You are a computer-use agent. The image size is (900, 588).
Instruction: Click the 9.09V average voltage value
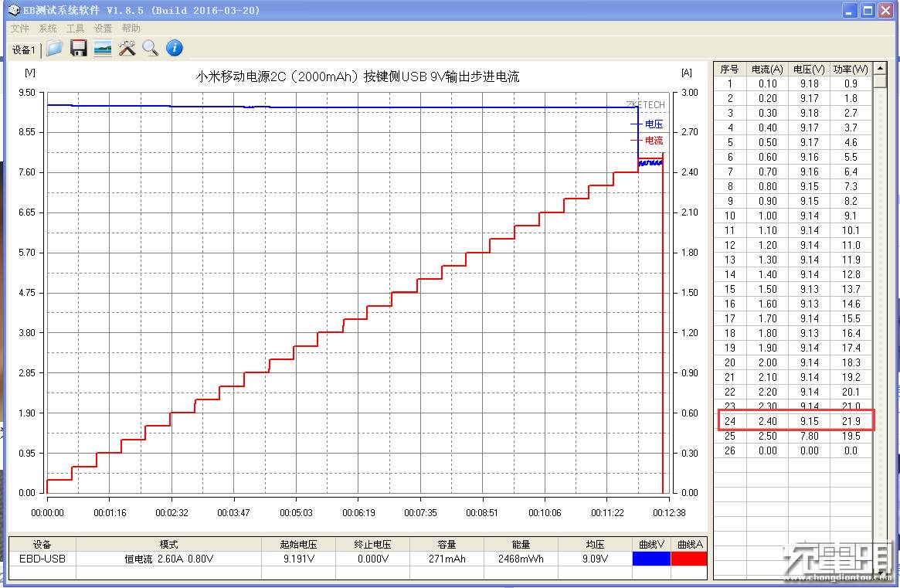click(595, 559)
